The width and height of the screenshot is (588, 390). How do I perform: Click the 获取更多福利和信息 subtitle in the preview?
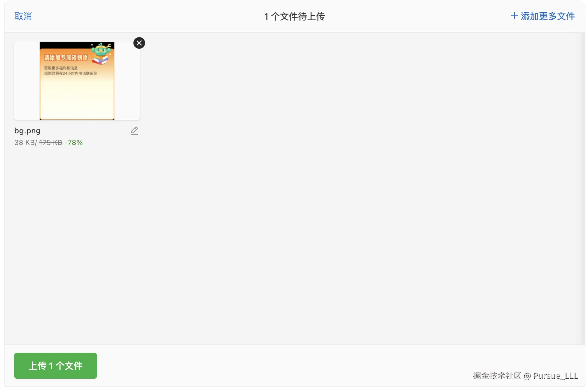(61, 68)
